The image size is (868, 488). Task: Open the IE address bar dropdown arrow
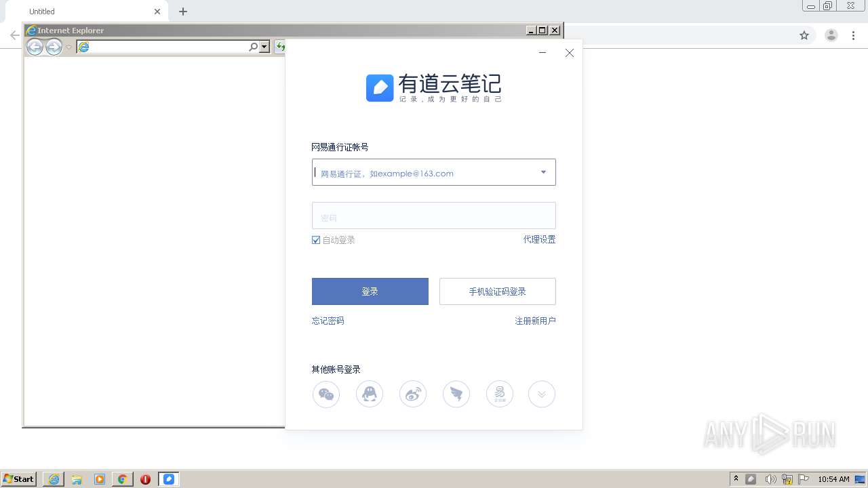click(264, 47)
